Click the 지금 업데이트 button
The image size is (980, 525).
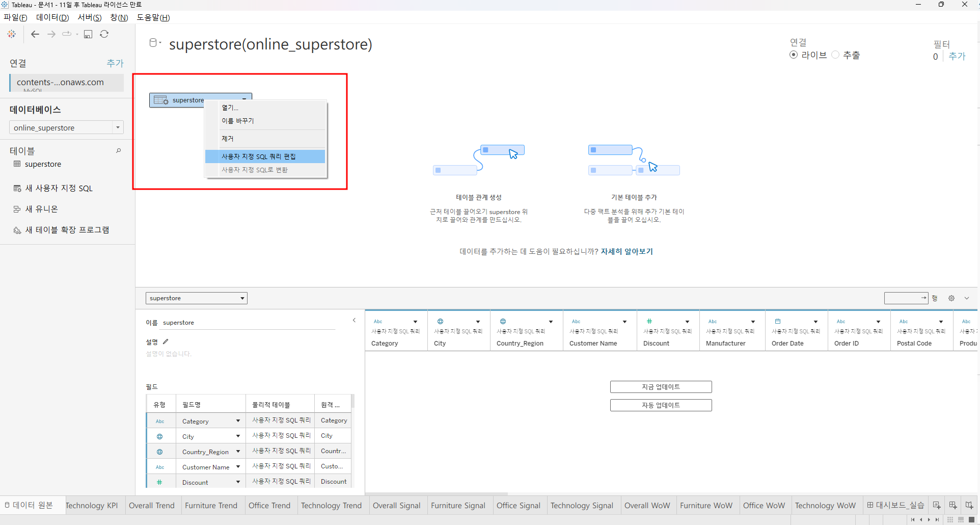661,387
